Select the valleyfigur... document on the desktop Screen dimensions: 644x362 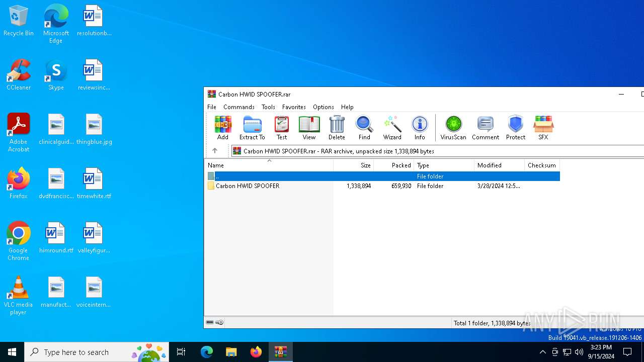pos(94,238)
